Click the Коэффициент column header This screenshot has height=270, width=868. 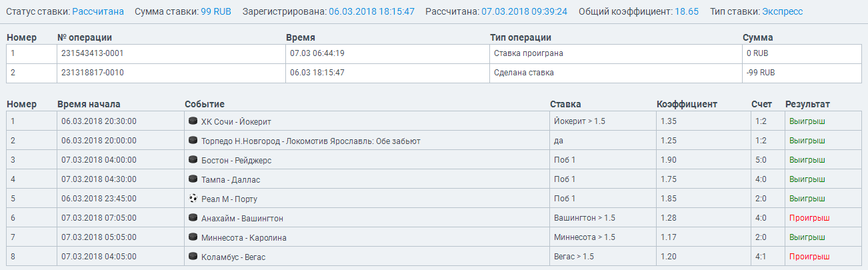click(x=687, y=104)
